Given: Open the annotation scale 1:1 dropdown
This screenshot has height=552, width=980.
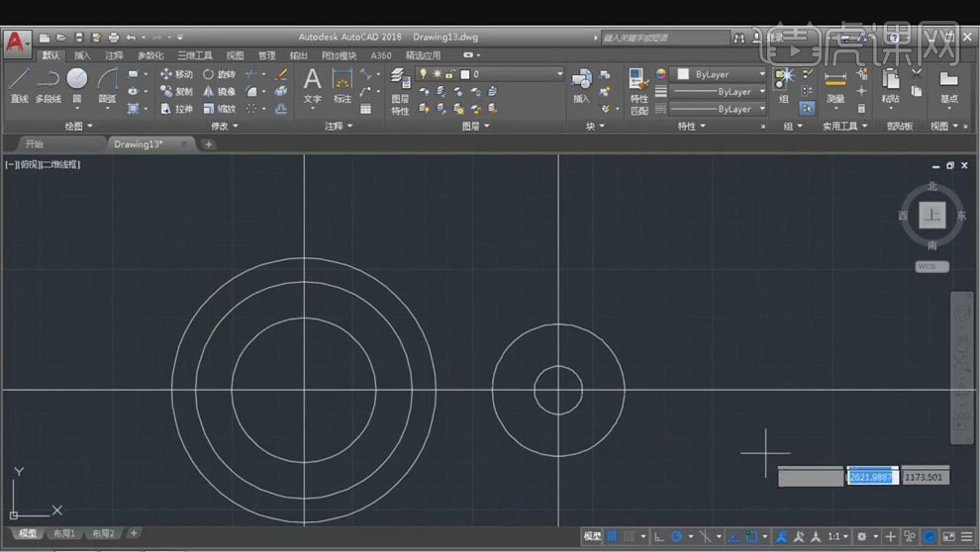Looking at the screenshot, I should (838, 536).
